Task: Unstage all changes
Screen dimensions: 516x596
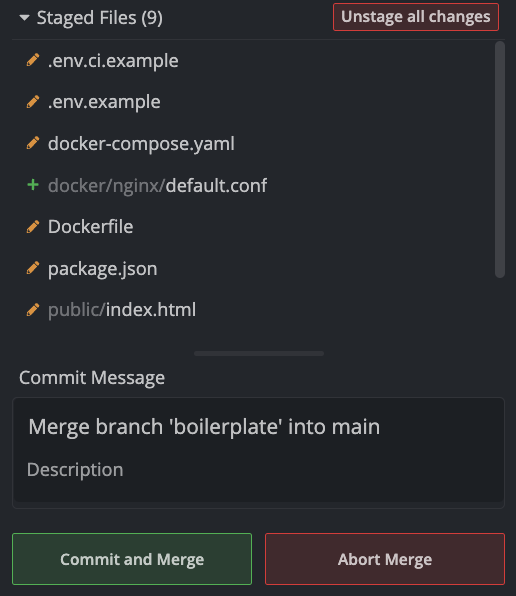Action: (416, 17)
